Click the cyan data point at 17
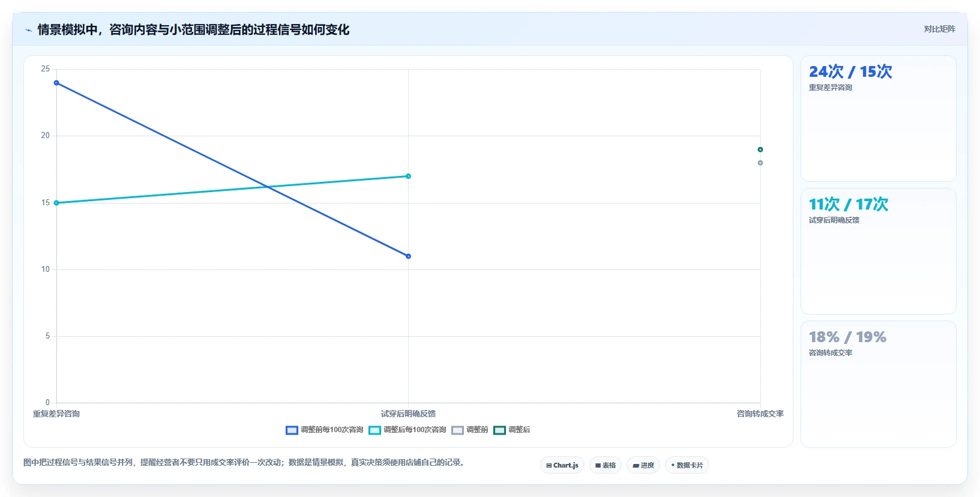The height and width of the screenshot is (497, 980). pyautogui.click(x=408, y=176)
